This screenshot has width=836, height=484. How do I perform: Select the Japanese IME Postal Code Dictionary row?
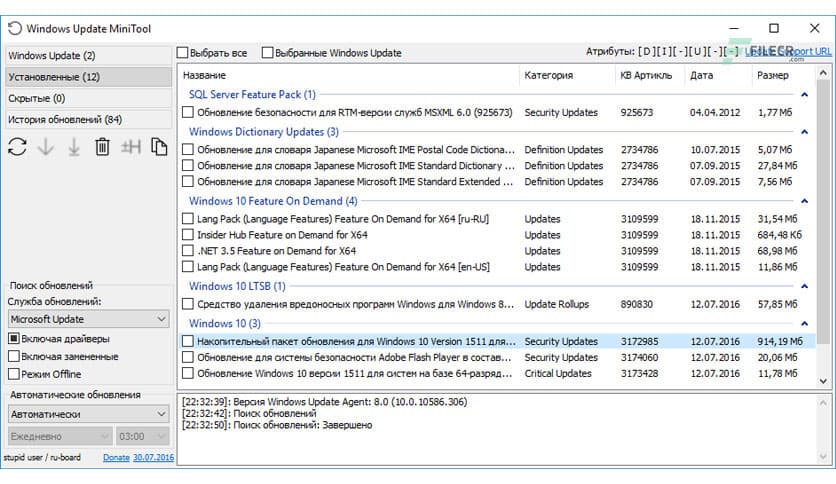coord(497,149)
